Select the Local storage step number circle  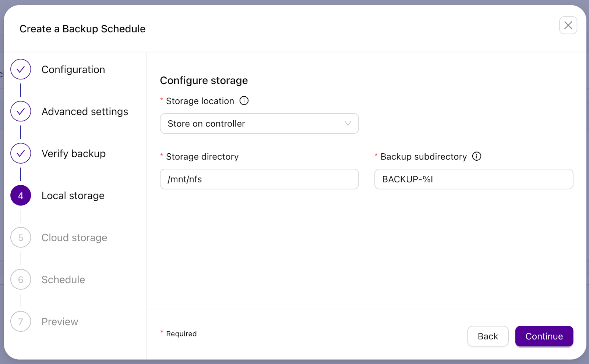pos(21,195)
